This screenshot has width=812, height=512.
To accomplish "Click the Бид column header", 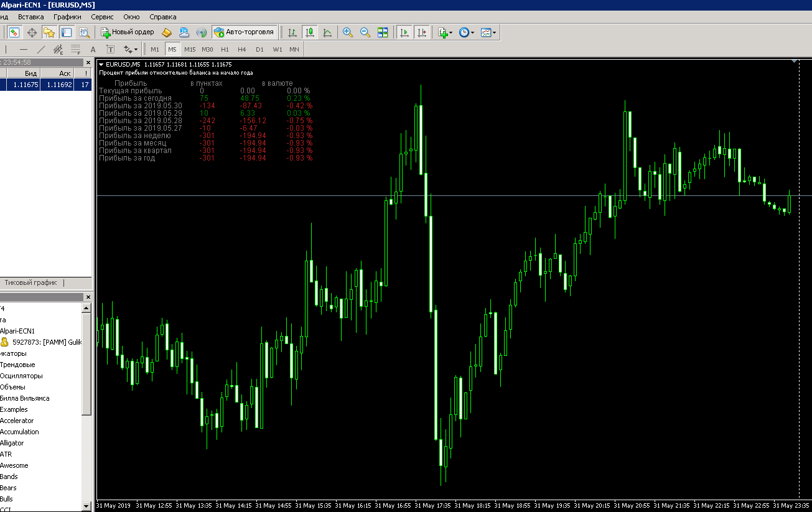I will [x=24, y=73].
